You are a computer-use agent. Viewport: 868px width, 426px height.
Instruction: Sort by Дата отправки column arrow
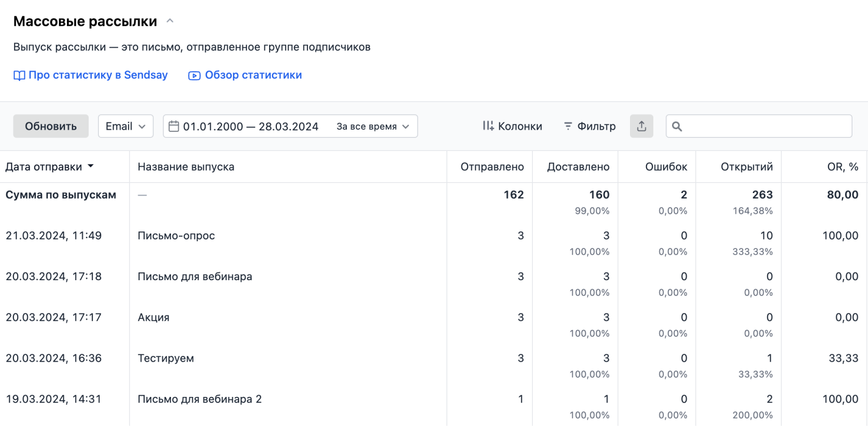coord(91,167)
